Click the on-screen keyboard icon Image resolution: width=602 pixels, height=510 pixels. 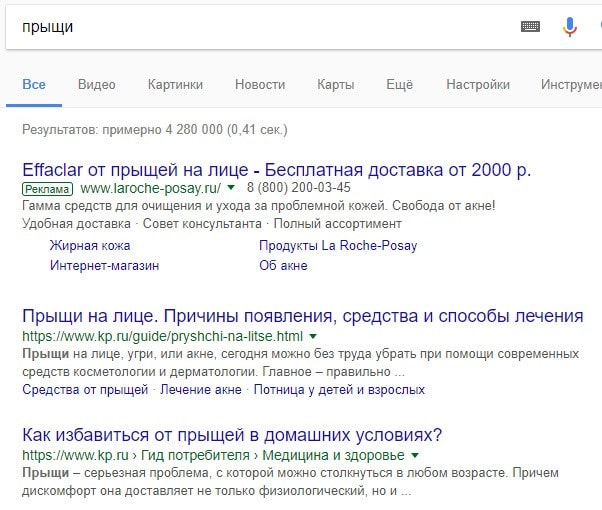[x=530, y=27]
